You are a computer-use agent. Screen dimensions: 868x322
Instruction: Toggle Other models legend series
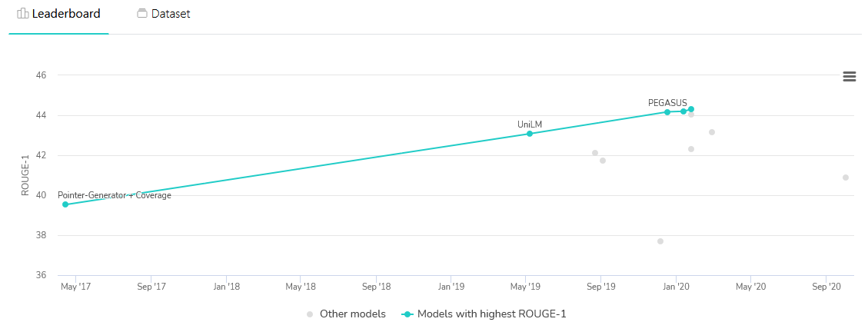(x=346, y=314)
